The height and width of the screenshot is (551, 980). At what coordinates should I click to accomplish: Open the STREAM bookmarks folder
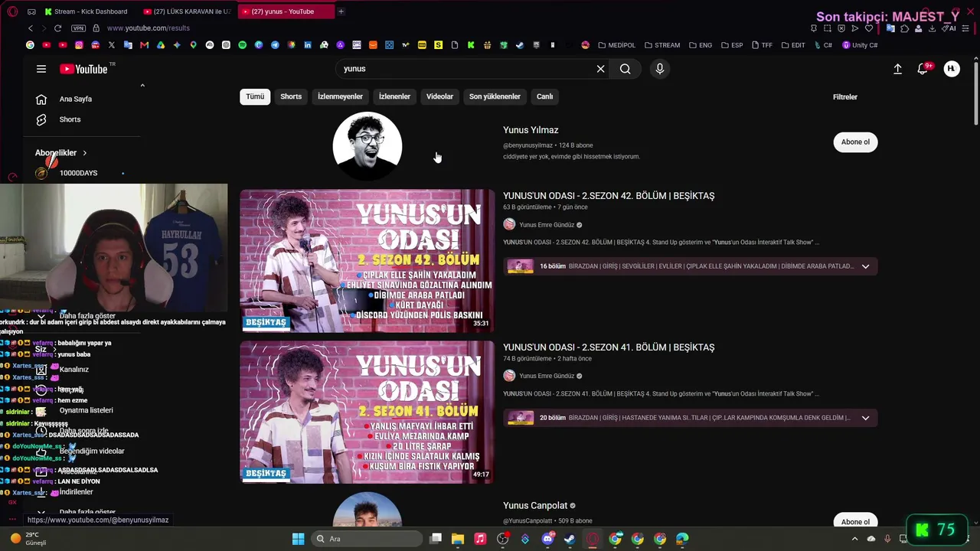point(662,45)
